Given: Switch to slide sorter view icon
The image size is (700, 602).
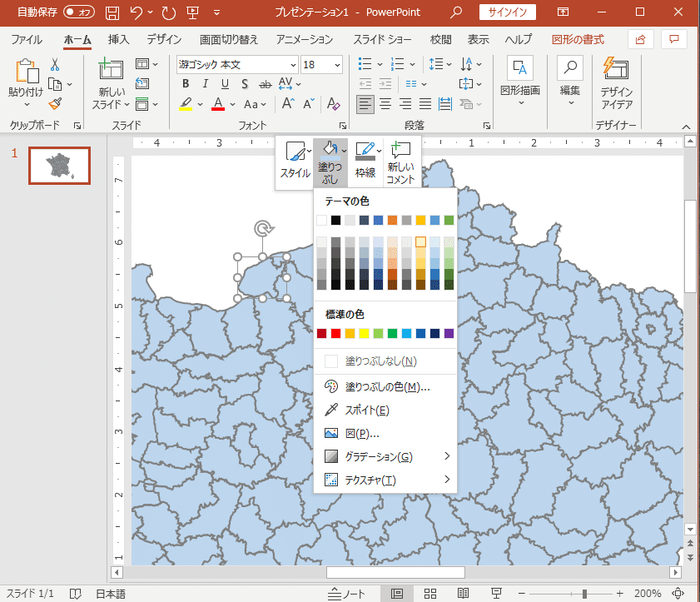Looking at the screenshot, I should click(x=430, y=594).
